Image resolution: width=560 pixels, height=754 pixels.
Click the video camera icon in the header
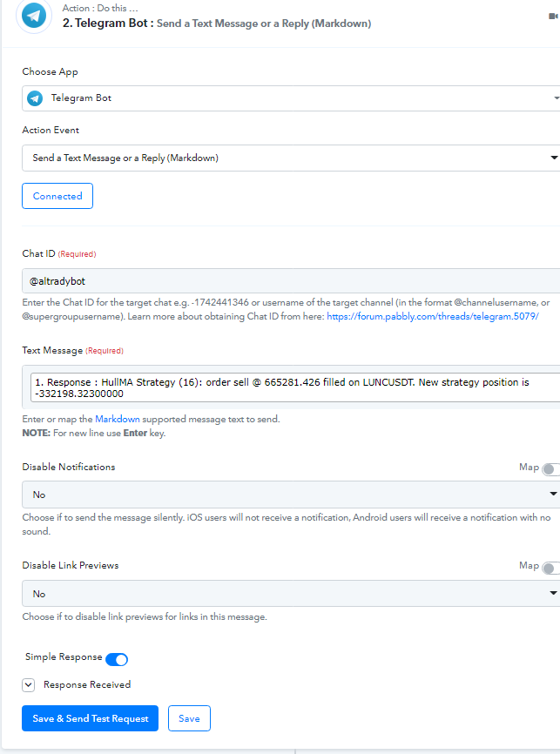pos(553,17)
